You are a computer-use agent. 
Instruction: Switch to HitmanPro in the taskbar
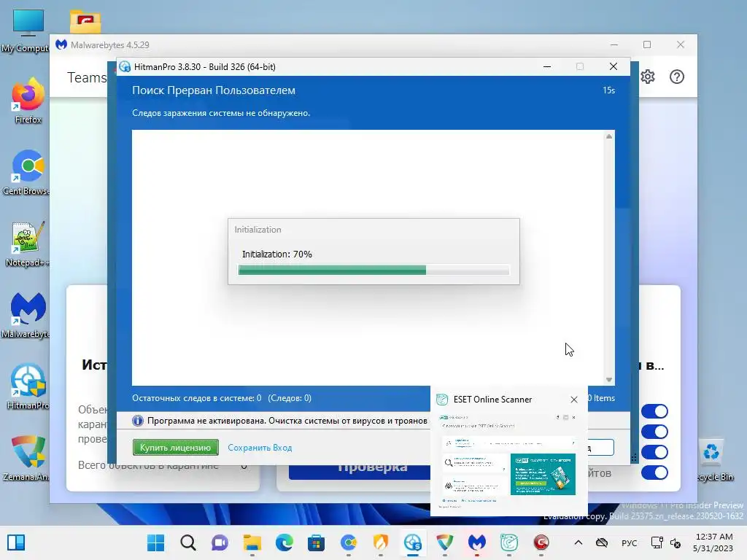pos(413,542)
